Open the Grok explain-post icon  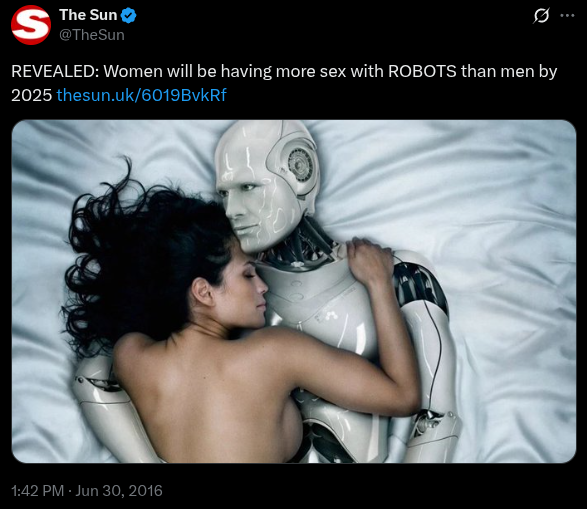[x=541, y=16]
